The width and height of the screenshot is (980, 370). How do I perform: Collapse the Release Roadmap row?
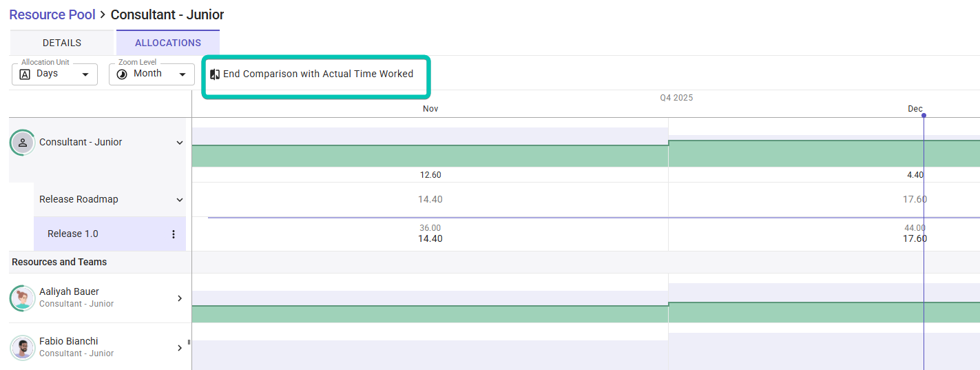[x=180, y=200]
